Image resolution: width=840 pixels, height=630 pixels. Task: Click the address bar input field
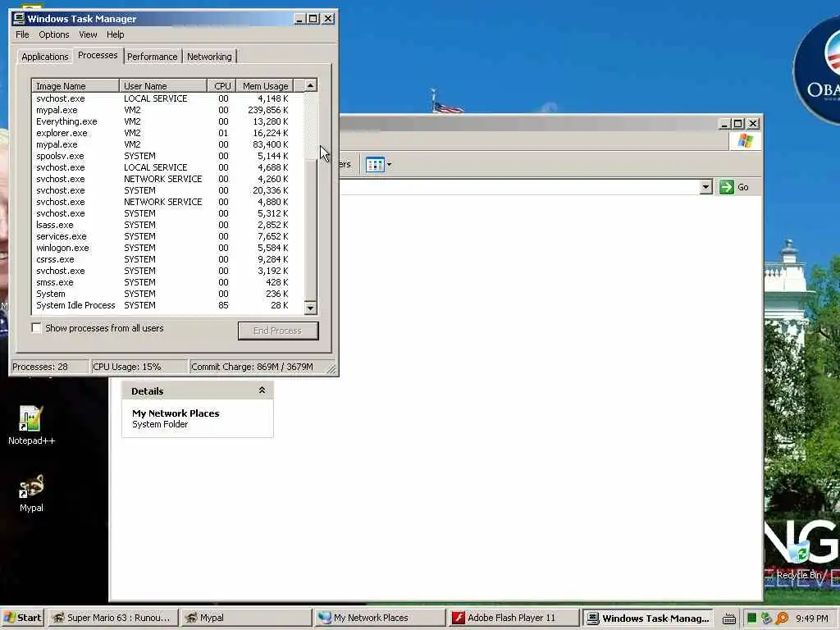(x=519, y=187)
